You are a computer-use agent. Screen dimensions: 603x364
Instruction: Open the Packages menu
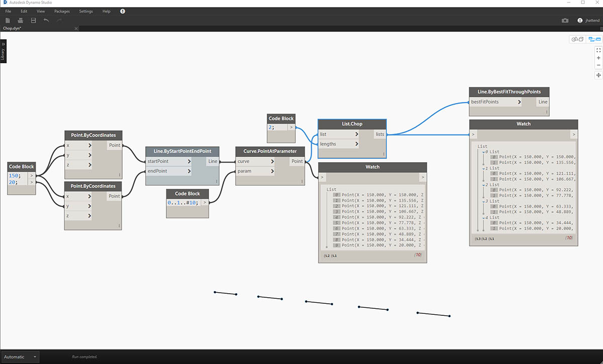tap(62, 11)
